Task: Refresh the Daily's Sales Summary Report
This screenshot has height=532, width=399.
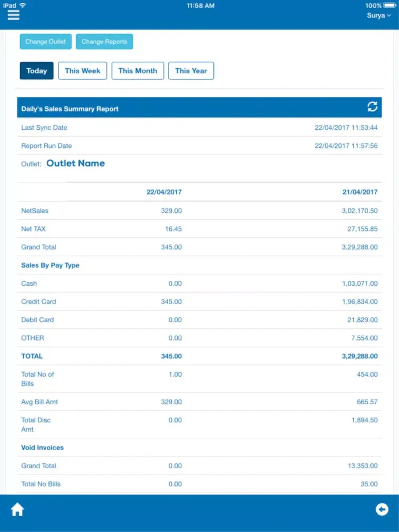Action: [x=372, y=107]
